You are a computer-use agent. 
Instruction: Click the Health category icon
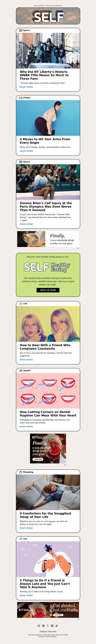point(21,371)
